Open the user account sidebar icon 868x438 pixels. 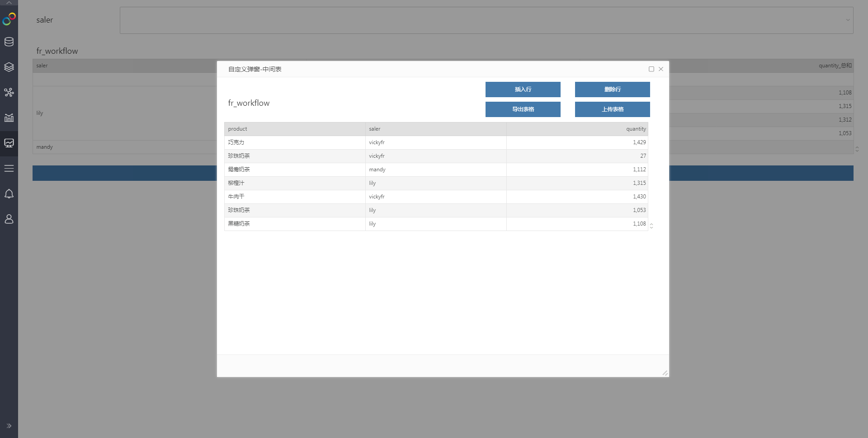[x=9, y=219]
